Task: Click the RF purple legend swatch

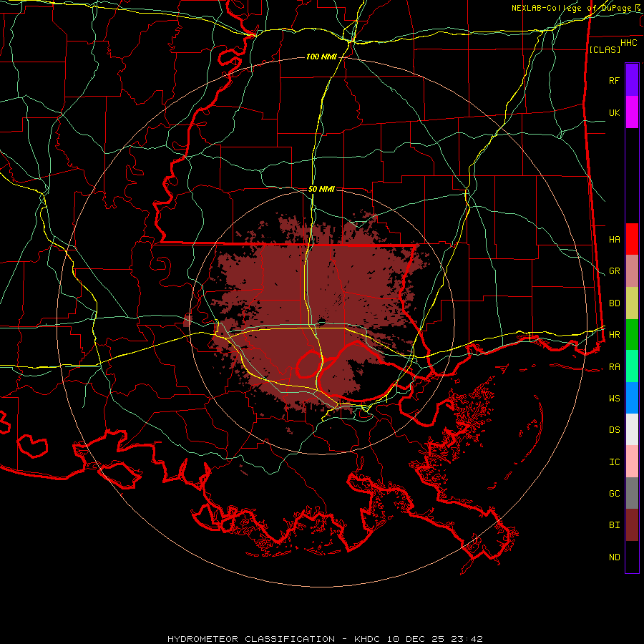Action: pyautogui.click(x=632, y=80)
